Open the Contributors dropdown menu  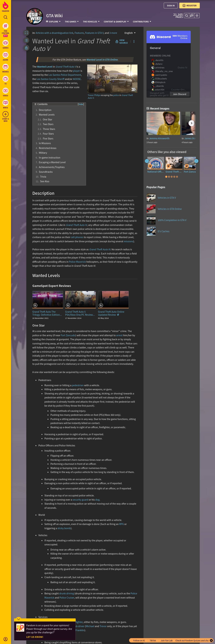pos(142,22)
